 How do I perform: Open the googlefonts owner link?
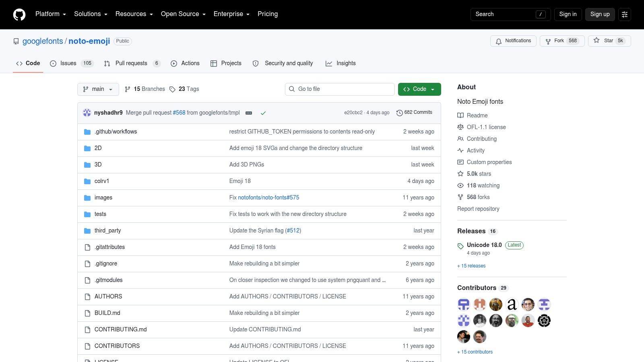[x=43, y=41]
